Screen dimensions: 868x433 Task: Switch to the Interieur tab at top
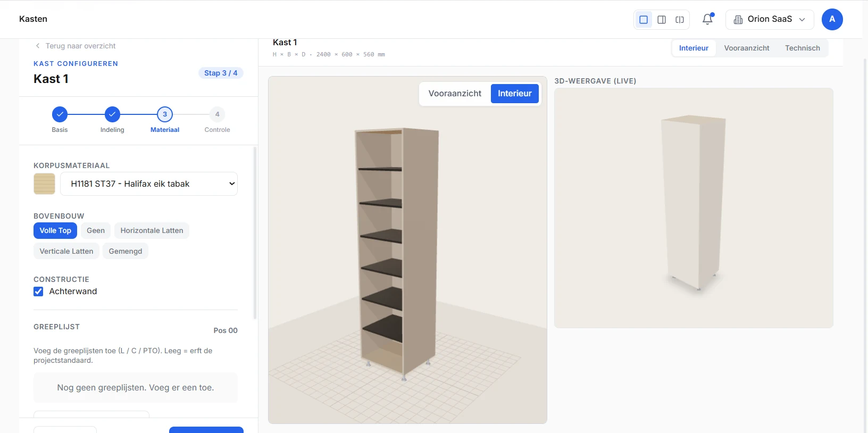tap(694, 48)
